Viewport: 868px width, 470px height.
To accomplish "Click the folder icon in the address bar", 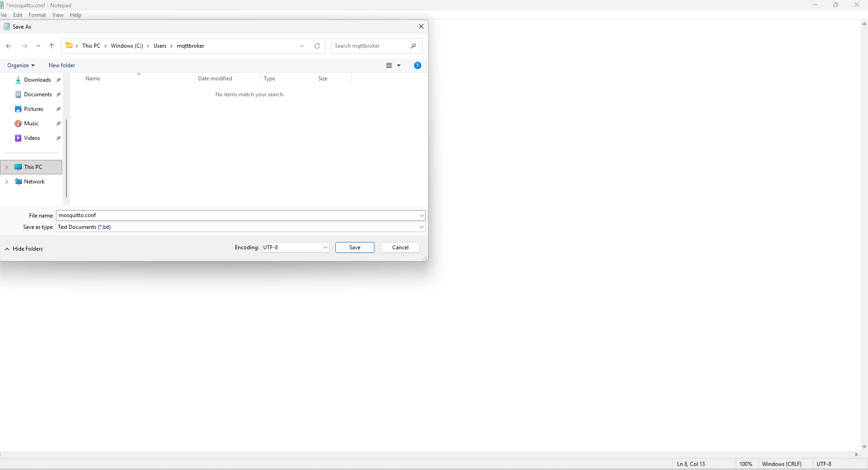I will (x=69, y=45).
